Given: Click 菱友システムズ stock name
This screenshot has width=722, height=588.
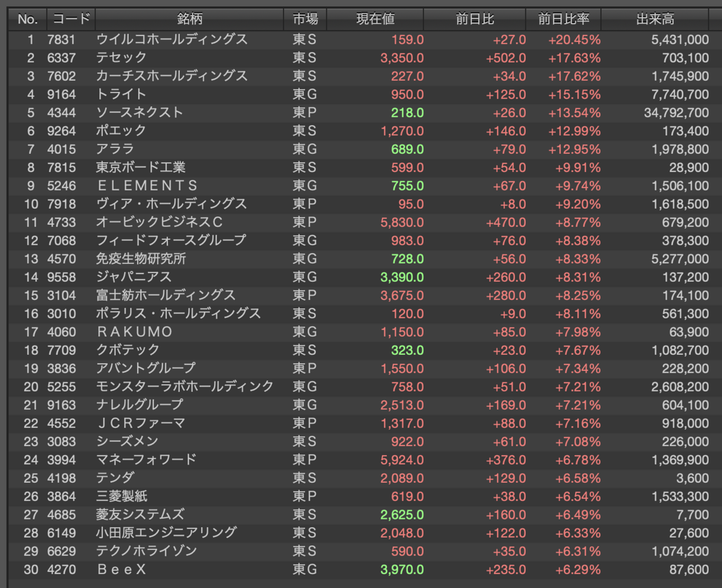Looking at the screenshot, I should coord(140,514).
